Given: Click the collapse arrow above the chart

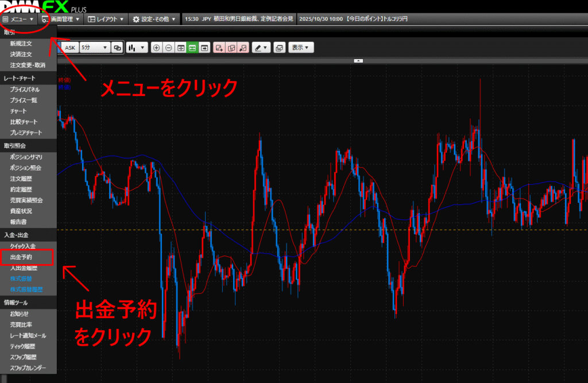Looking at the screenshot, I should coord(358,60).
